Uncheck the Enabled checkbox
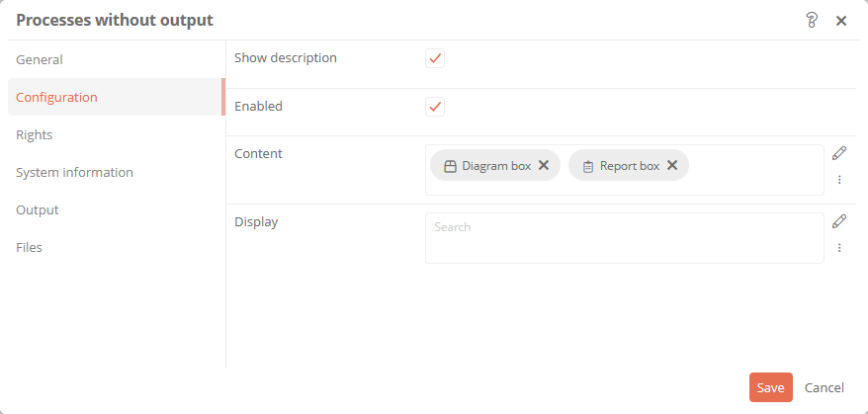 pos(435,107)
